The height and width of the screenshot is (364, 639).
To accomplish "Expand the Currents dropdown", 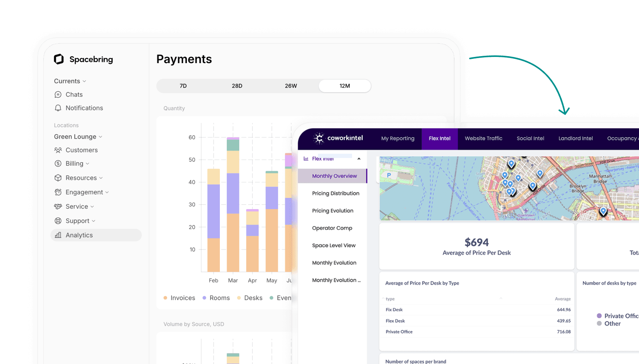I will (x=70, y=81).
